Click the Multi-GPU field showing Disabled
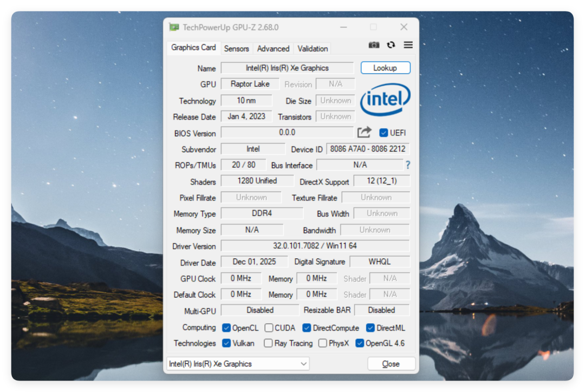The image size is (585, 392). coord(260,310)
